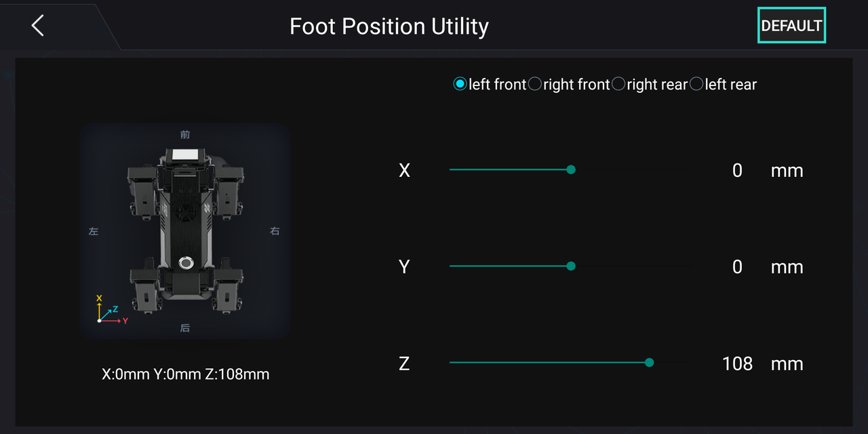Click the X:0mm Y:0mm Z:108mm readout

[x=185, y=374]
